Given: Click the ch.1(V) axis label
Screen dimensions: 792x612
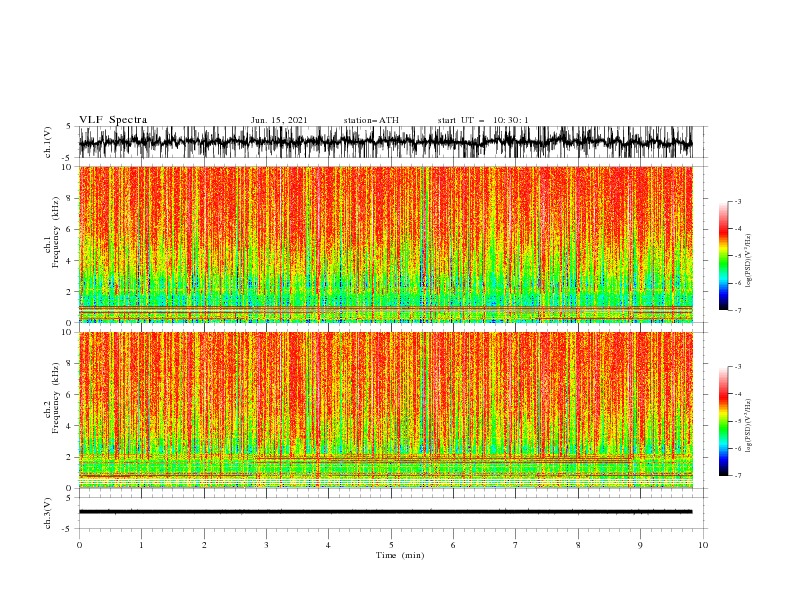Looking at the screenshot, I should [x=48, y=142].
